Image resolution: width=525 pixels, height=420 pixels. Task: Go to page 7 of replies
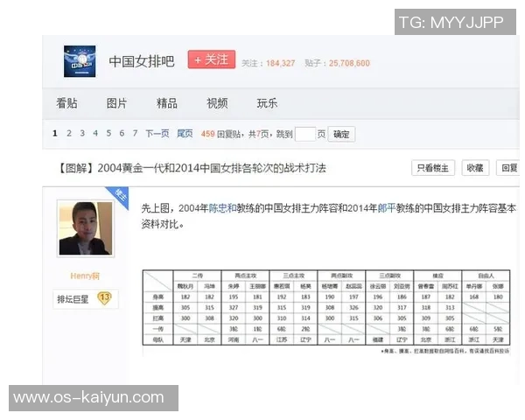click(x=136, y=133)
